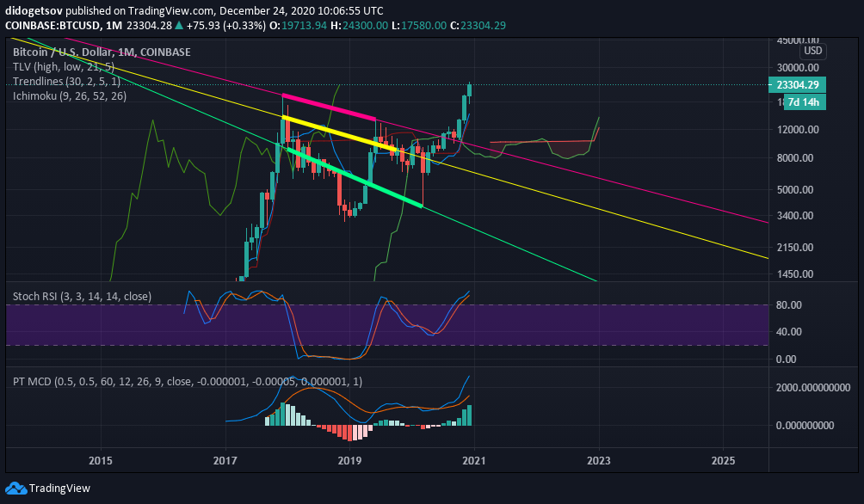This screenshot has width=864, height=504.
Task: Click the 5000.00 price axis label
Action: (x=795, y=189)
